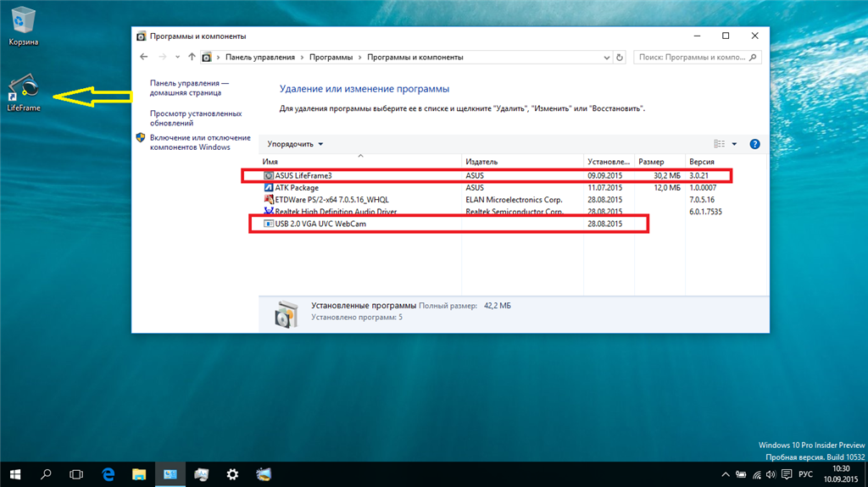The image size is (868, 487).
Task: Click the ETDWare list icon
Action: (x=269, y=199)
